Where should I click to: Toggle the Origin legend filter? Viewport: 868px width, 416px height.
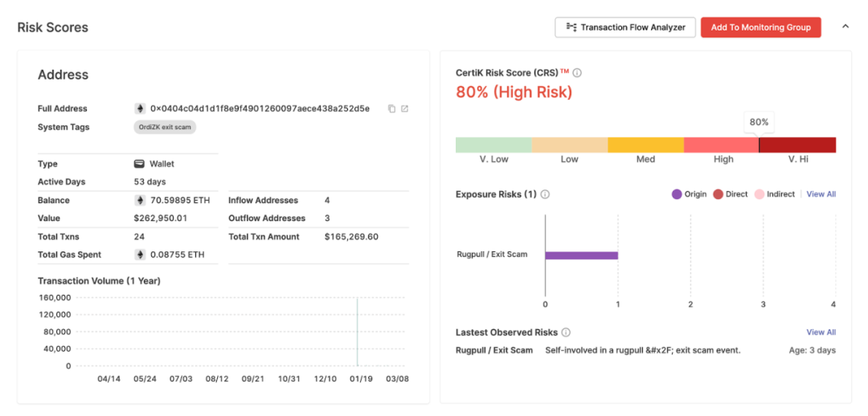(x=689, y=194)
